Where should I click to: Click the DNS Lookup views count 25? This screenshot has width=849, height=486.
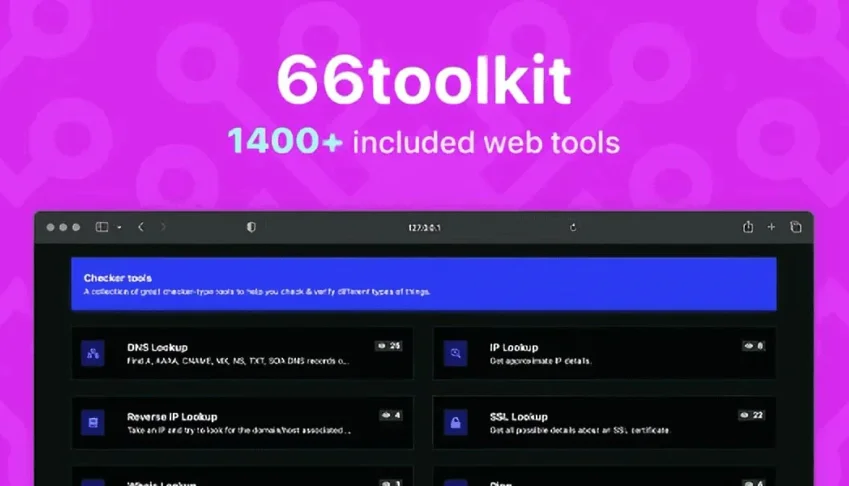(389, 346)
